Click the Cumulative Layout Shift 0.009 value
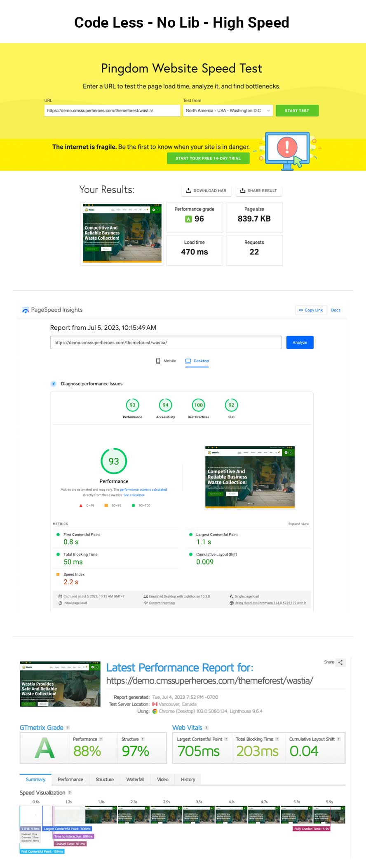Screen dimensions: 366x868 (205, 562)
